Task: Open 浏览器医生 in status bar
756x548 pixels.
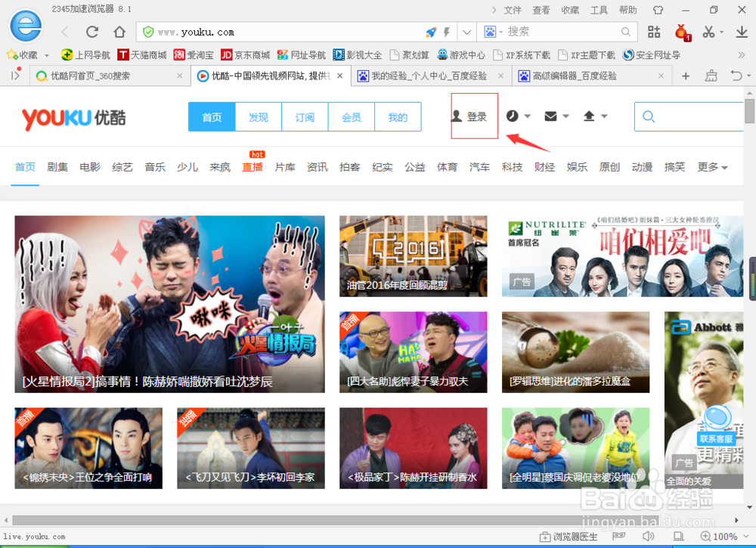Action: [x=569, y=537]
